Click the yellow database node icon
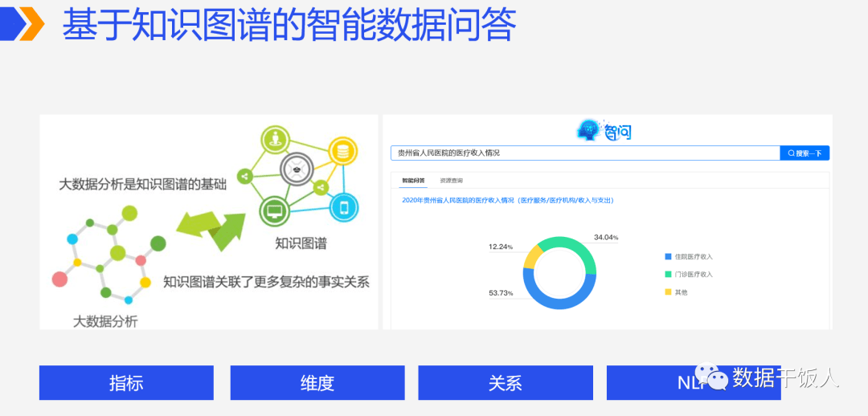The image size is (868, 416). click(343, 150)
